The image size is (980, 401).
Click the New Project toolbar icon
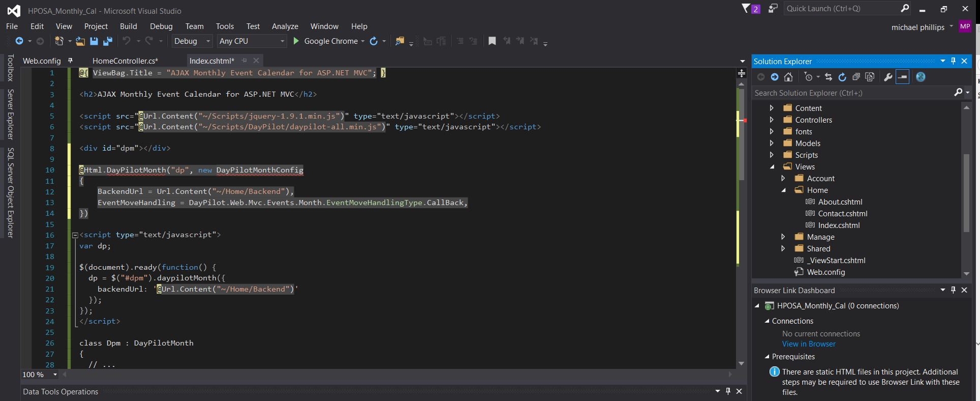[x=59, y=41]
